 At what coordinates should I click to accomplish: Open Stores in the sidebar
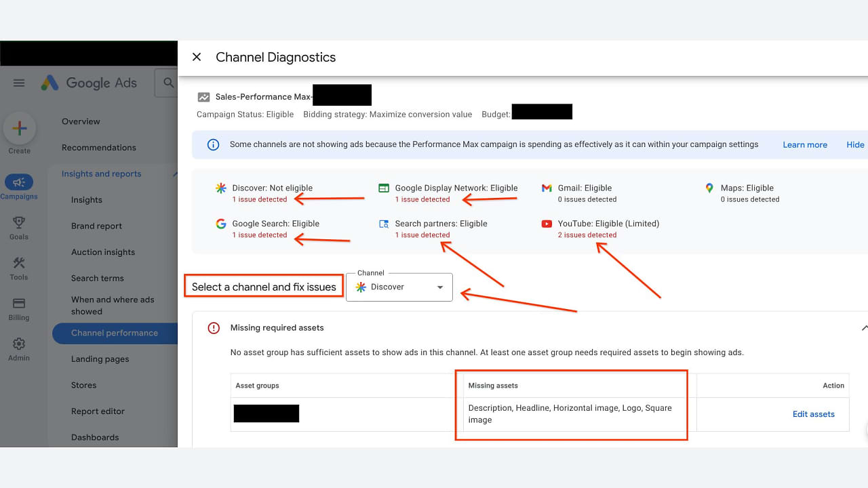[x=84, y=385]
